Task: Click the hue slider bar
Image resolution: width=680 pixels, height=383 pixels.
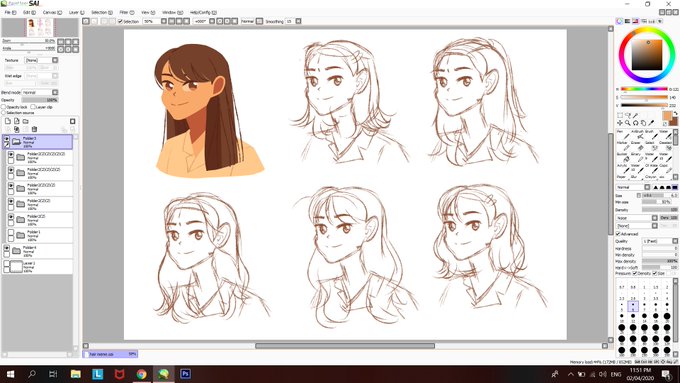Action: (644, 89)
